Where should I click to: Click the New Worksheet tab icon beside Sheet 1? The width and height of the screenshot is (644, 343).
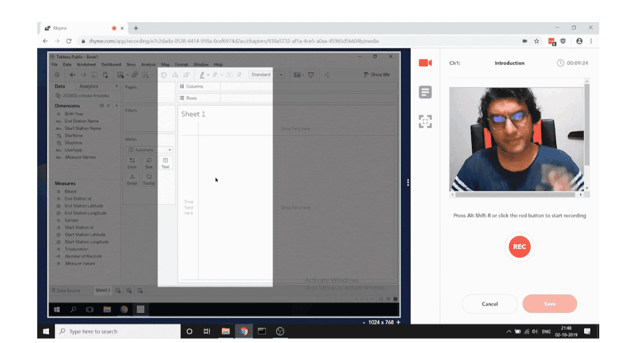pos(118,291)
